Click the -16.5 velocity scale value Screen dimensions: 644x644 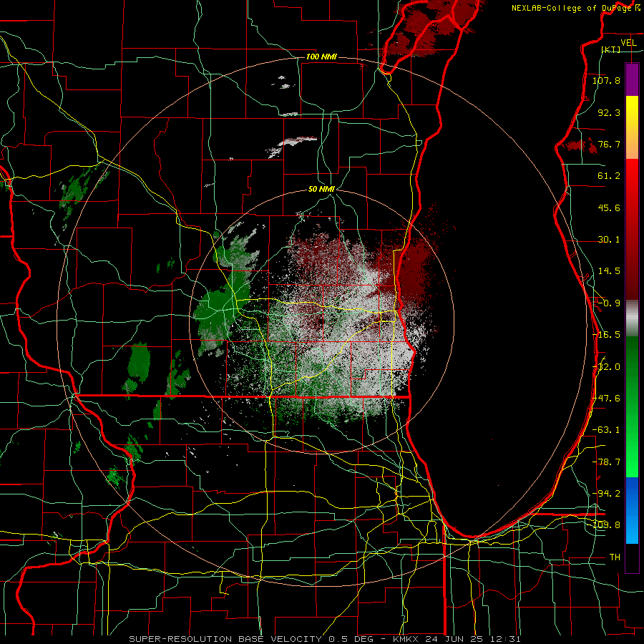click(x=606, y=335)
